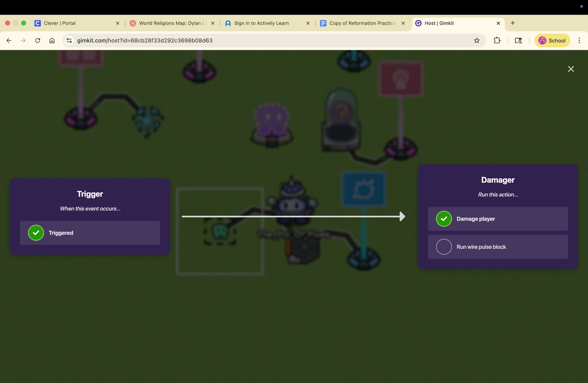The height and width of the screenshot is (383, 588).
Task: Close the Host | Gimkit tab
Action: [498, 23]
